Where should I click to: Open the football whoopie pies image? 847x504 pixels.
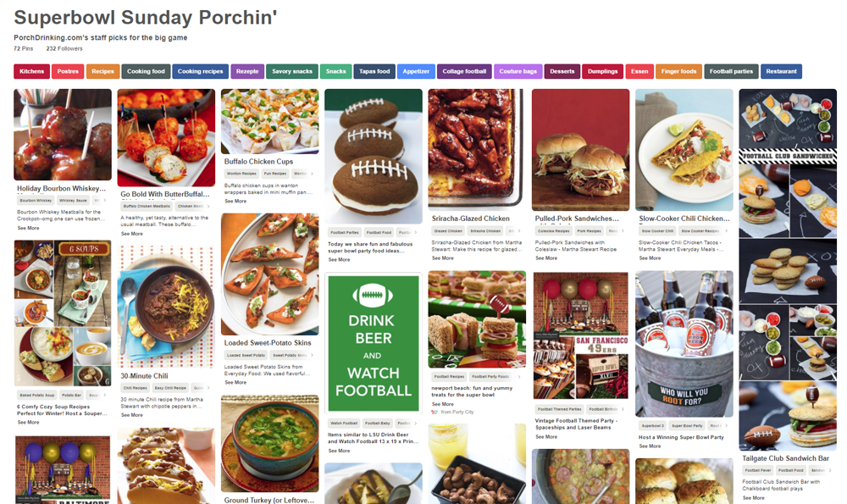point(374,157)
